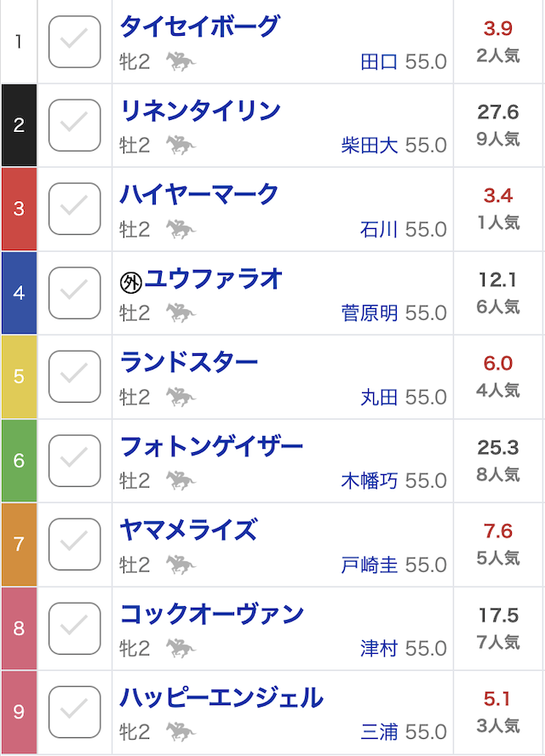Click the horse icon under ユウファラオ
The width and height of the screenshot is (545, 756).
pyautogui.click(x=181, y=313)
